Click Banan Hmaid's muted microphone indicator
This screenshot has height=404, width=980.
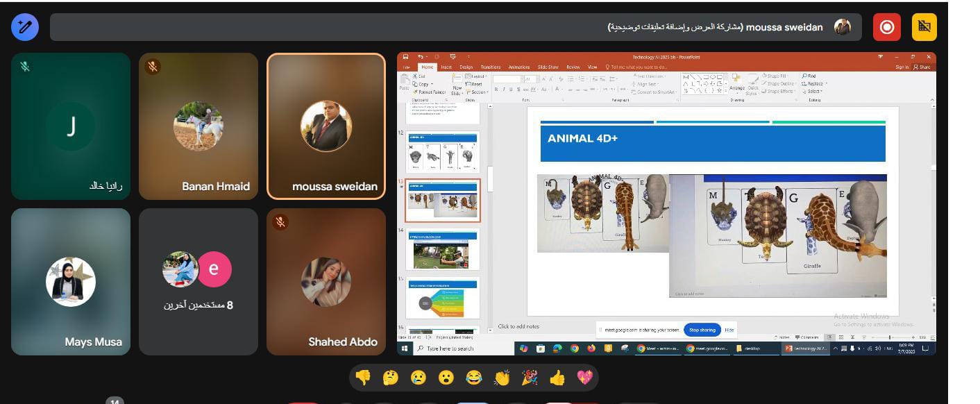pyautogui.click(x=153, y=67)
